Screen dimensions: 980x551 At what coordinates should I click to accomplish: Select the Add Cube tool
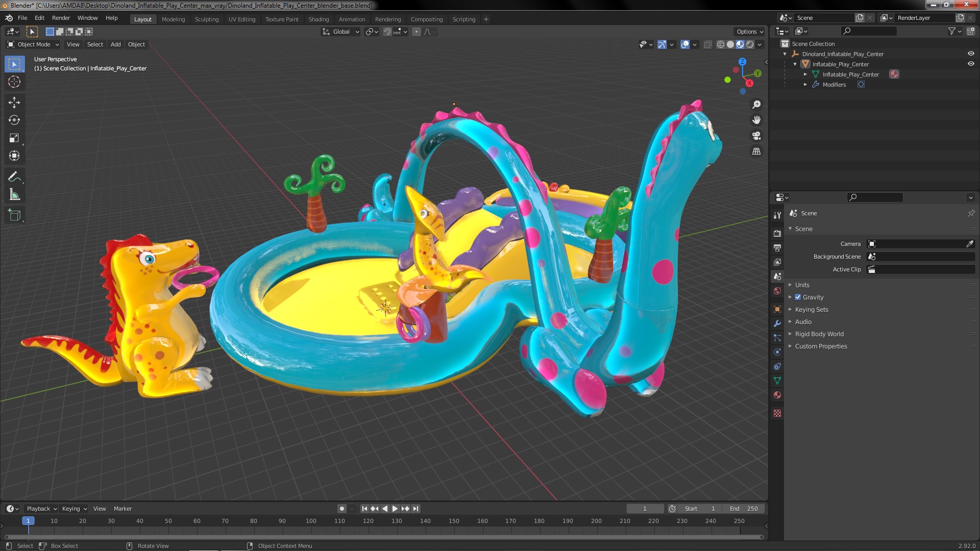coord(14,215)
